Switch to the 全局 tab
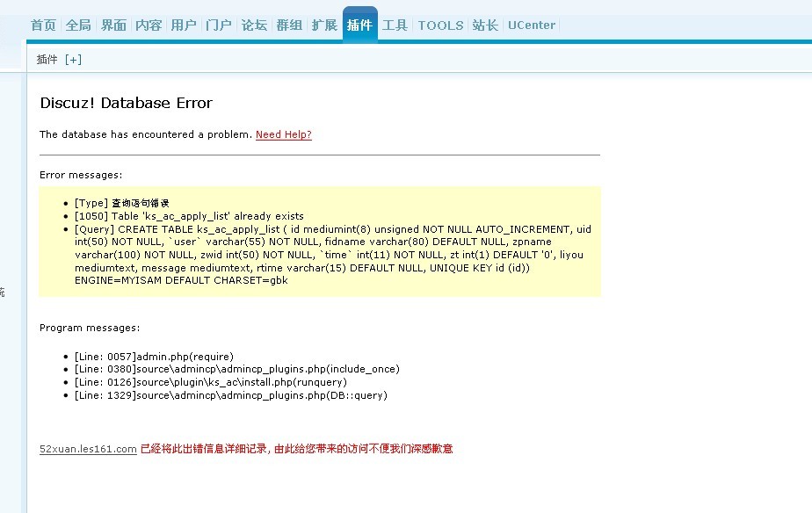This screenshot has width=812, height=513. [x=78, y=25]
